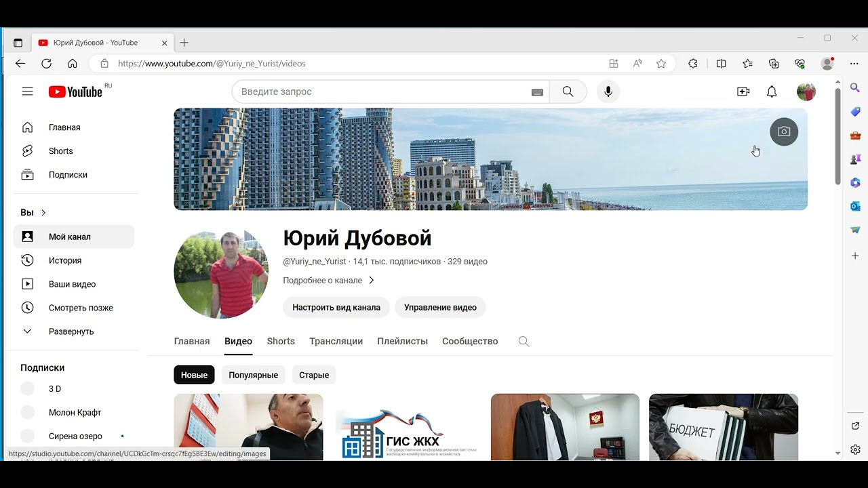Open browser Collections icon
This screenshot has width=868, height=488.
tap(774, 64)
